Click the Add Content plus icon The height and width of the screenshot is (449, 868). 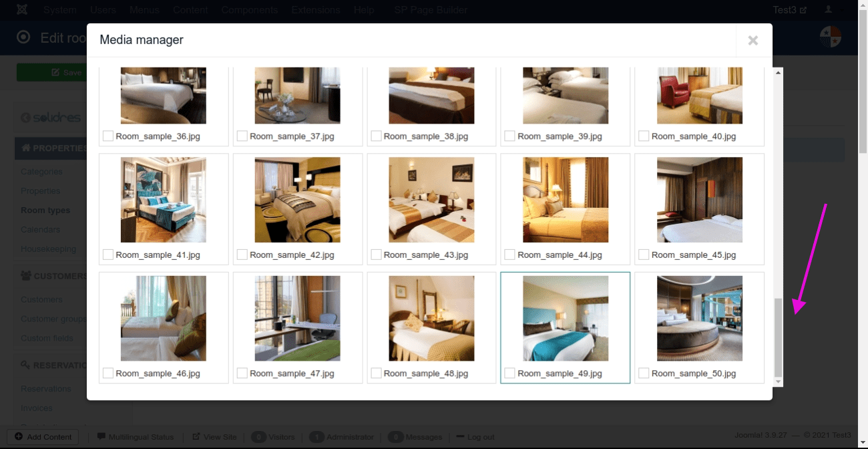[19, 437]
